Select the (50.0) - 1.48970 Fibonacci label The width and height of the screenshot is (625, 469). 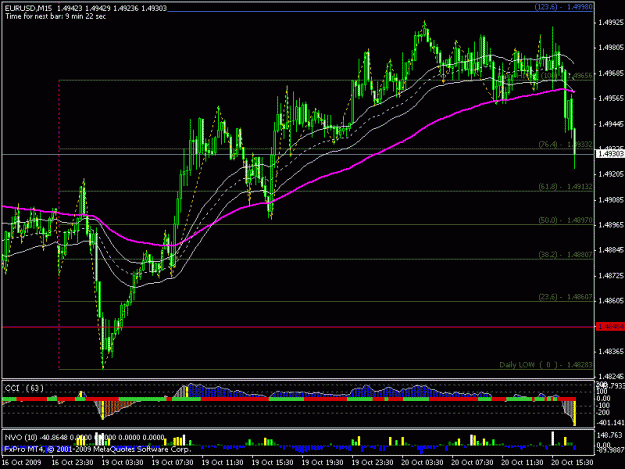[566, 220]
